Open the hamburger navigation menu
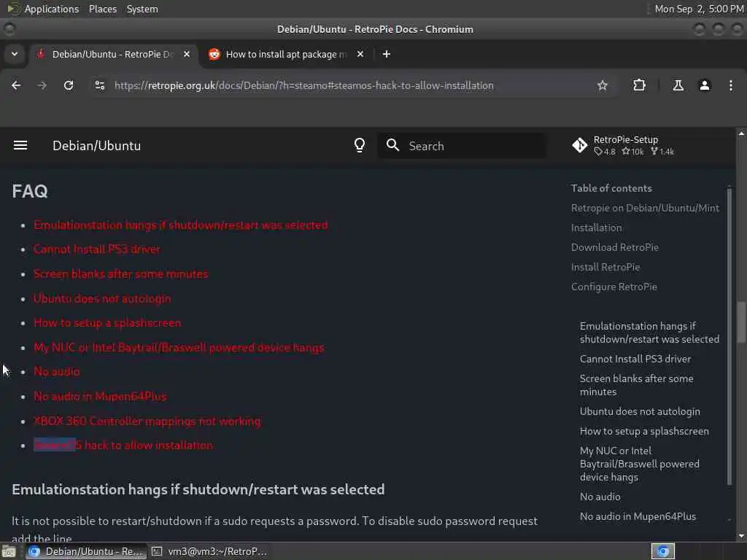Viewport: 747px width, 560px height. click(20, 145)
